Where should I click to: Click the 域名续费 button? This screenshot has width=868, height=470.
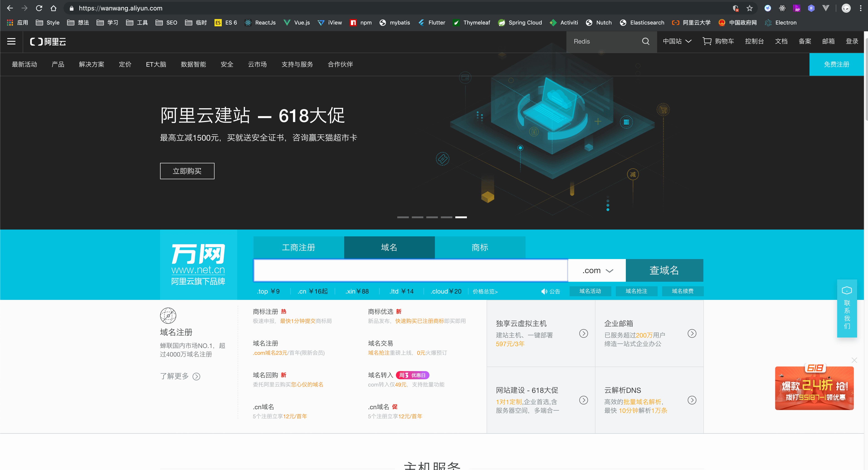(x=682, y=291)
